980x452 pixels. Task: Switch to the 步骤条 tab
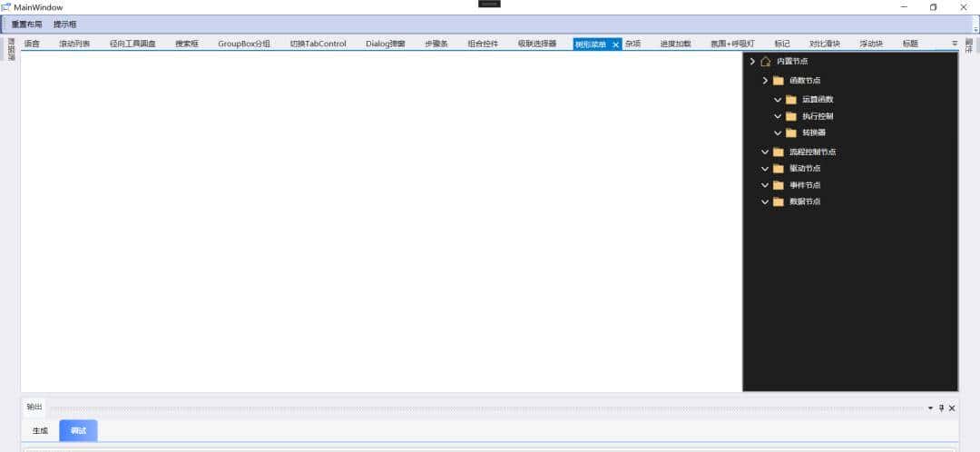point(436,44)
